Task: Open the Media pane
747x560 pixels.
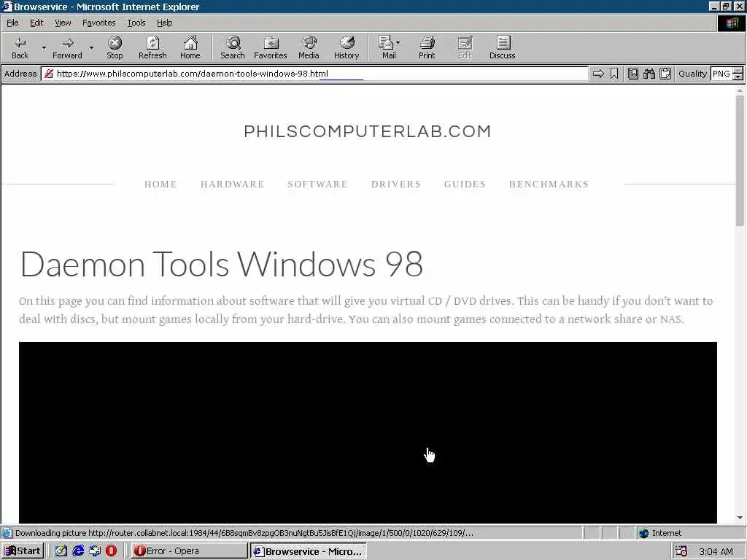Action: pyautogui.click(x=309, y=47)
